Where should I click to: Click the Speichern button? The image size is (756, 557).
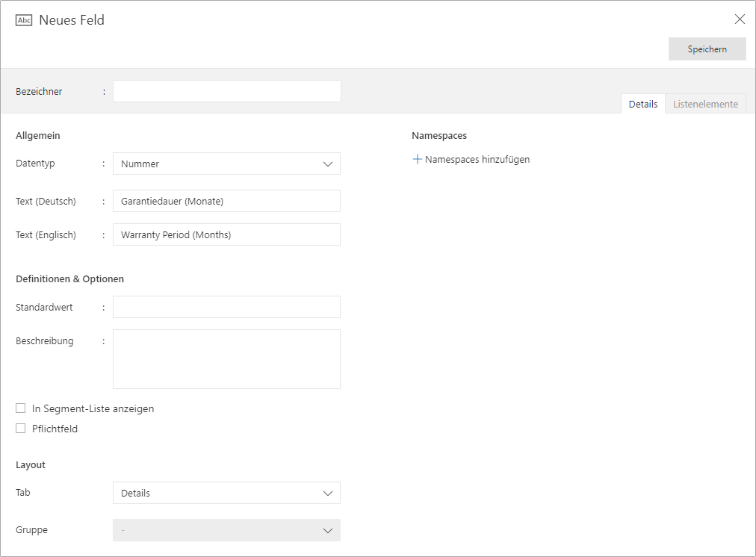(x=707, y=49)
